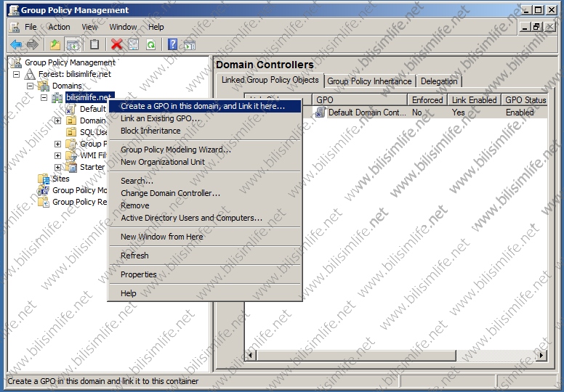Screen dimensions: 564x392
Task: Open the Help menu in the menu bar
Action: 156,27
